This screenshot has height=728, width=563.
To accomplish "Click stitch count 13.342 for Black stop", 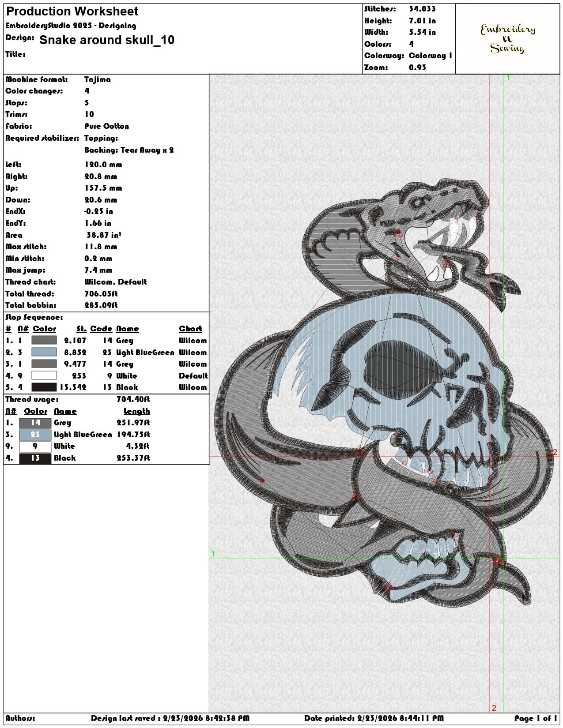I will [x=73, y=387].
